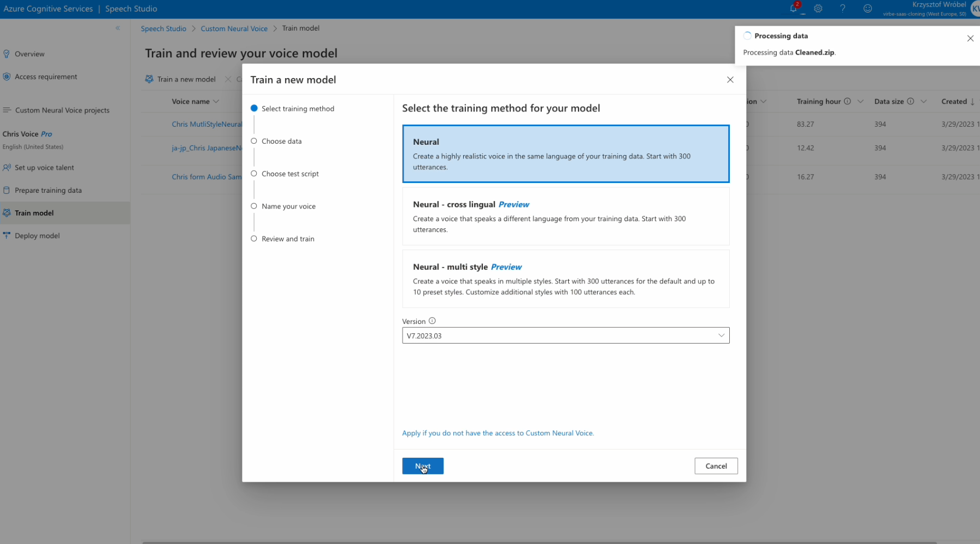Open the feedback smiley icon
The image size is (980, 544).
pyautogui.click(x=867, y=9)
